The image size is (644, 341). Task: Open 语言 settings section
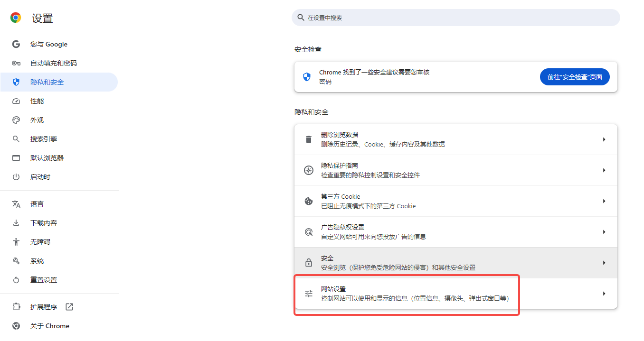(59, 204)
